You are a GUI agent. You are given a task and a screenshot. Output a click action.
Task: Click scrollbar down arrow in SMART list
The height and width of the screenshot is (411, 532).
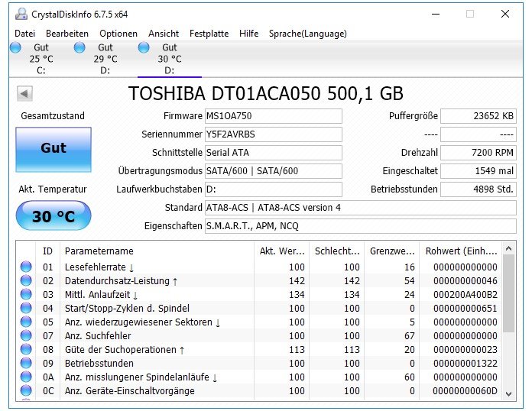[508, 393]
